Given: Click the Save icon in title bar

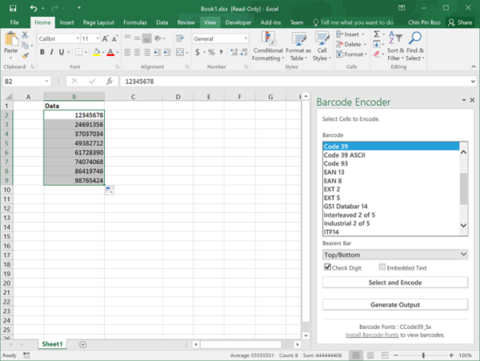Looking at the screenshot, I should pos(13,8).
